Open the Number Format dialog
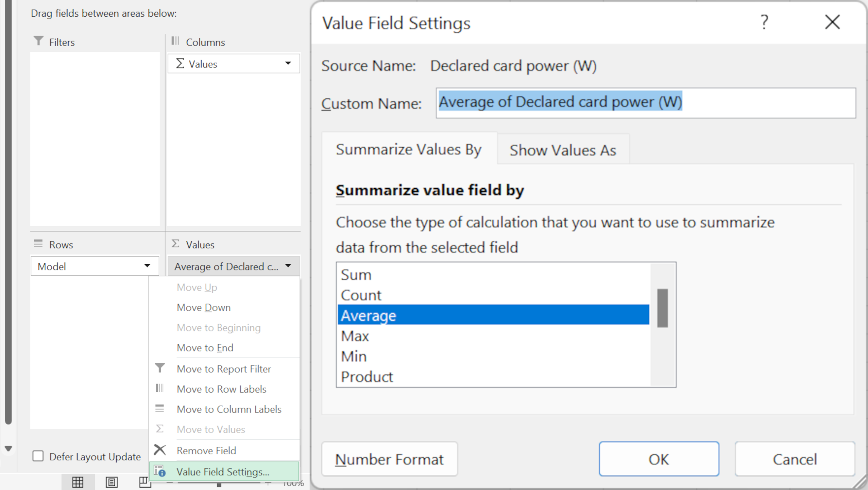Screen dimensions: 868x490 (389, 459)
